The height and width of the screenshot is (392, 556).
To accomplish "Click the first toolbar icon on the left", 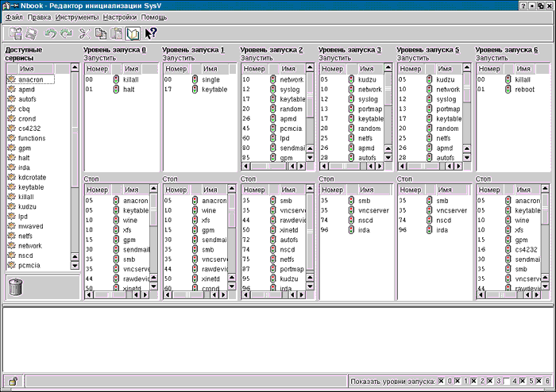I will pyautogui.click(x=15, y=33).
